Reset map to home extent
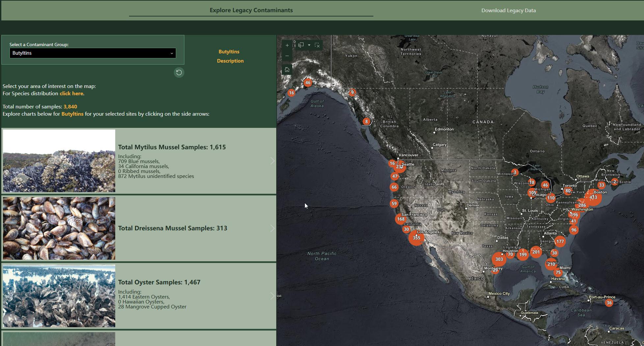This screenshot has width=644, height=346. point(287,70)
